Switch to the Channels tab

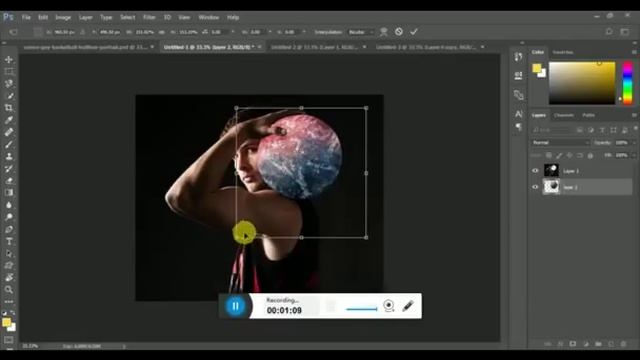click(564, 116)
